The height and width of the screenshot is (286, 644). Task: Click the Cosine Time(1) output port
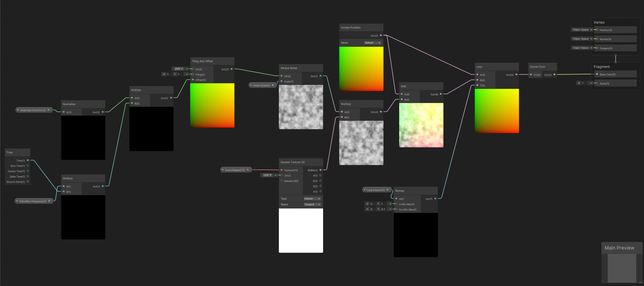(28, 171)
